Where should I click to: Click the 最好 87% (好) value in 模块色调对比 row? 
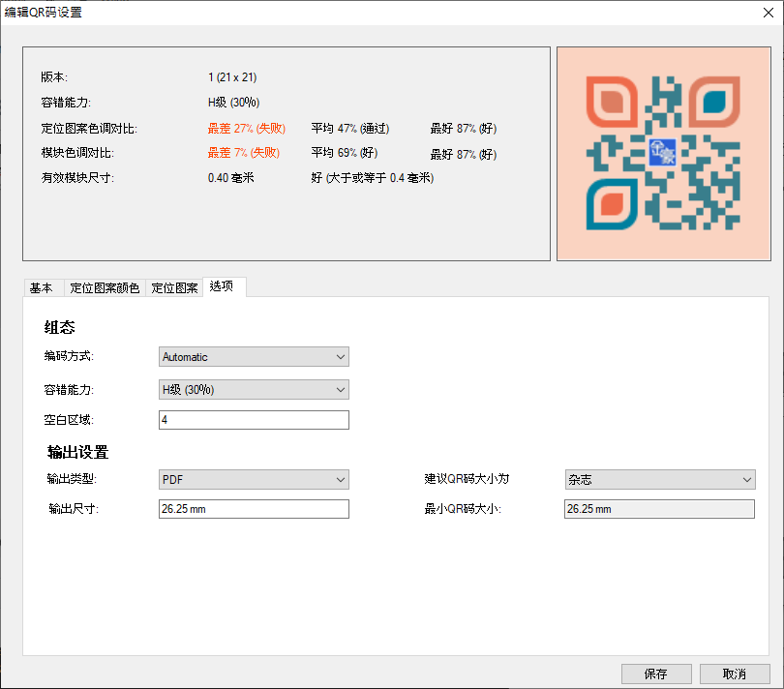[464, 155]
